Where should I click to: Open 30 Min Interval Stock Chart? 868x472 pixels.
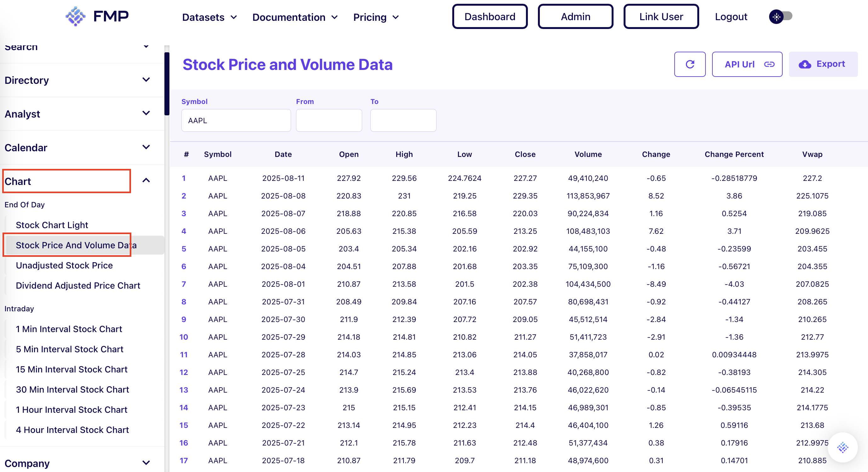[x=72, y=390]
